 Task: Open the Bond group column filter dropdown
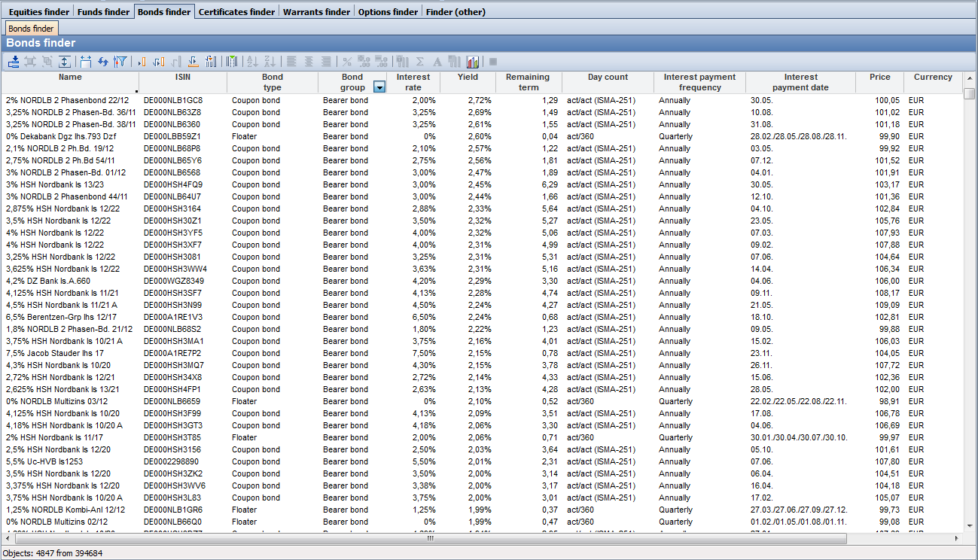point(379,87)
